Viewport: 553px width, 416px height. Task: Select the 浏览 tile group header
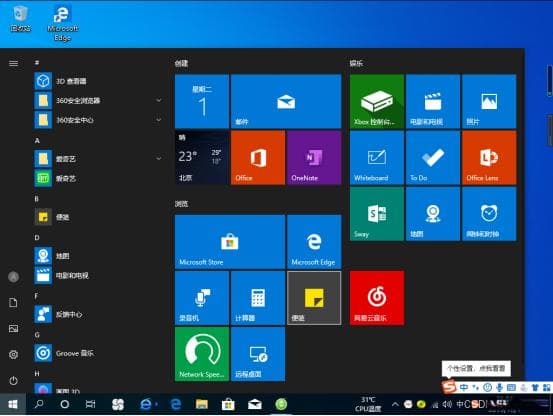tap(181, 204)
